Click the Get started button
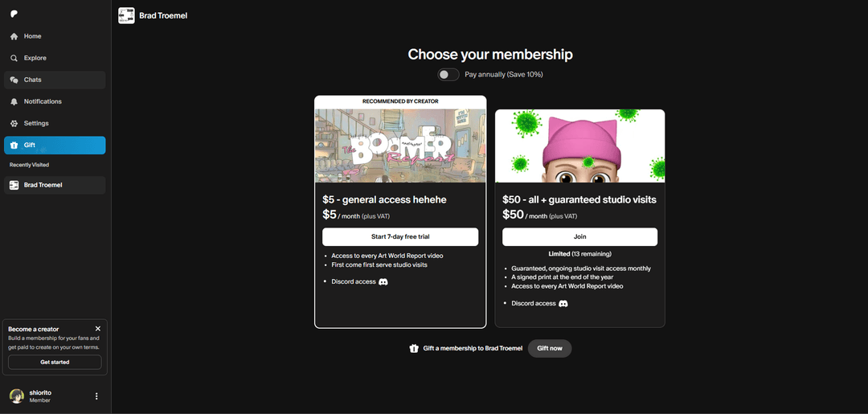Image resolution: width=868 pixels, height=414 pixels. pos(55,363)
